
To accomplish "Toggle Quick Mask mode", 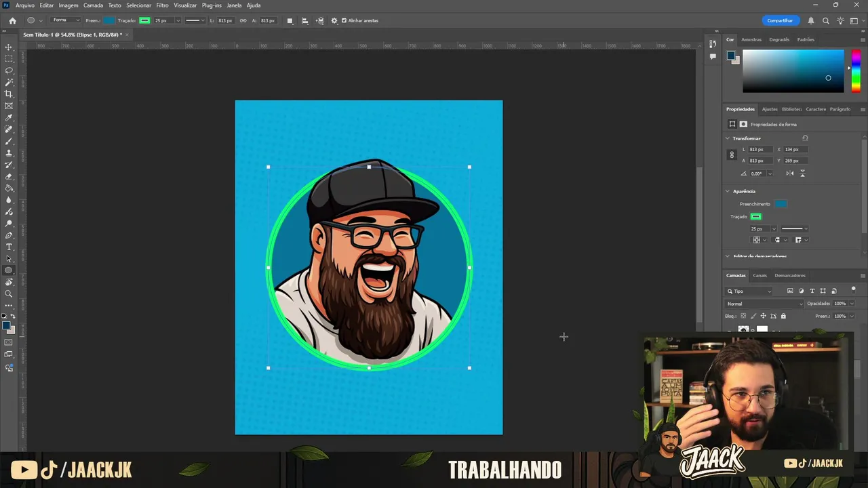I will 9,343.
